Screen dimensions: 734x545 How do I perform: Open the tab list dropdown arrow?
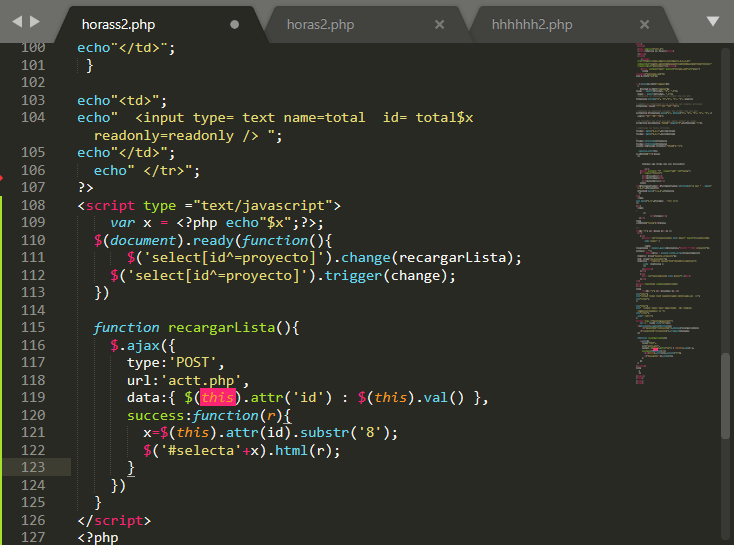[713, 21]
